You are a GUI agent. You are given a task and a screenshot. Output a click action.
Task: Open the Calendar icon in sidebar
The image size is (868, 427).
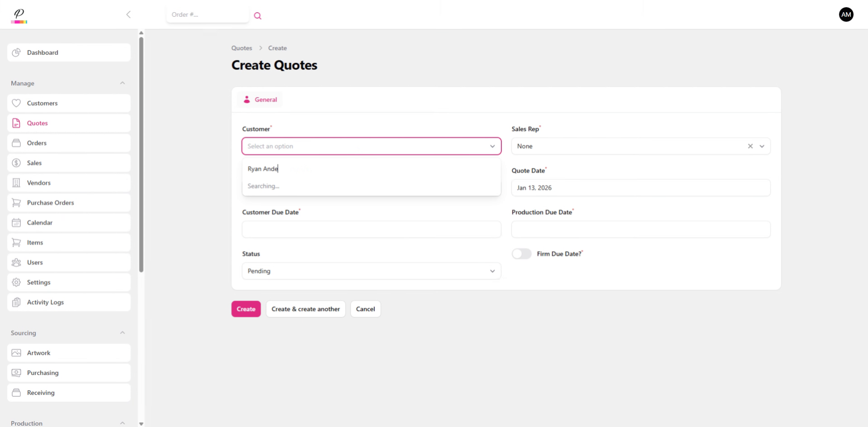click(x=16, y=222)
